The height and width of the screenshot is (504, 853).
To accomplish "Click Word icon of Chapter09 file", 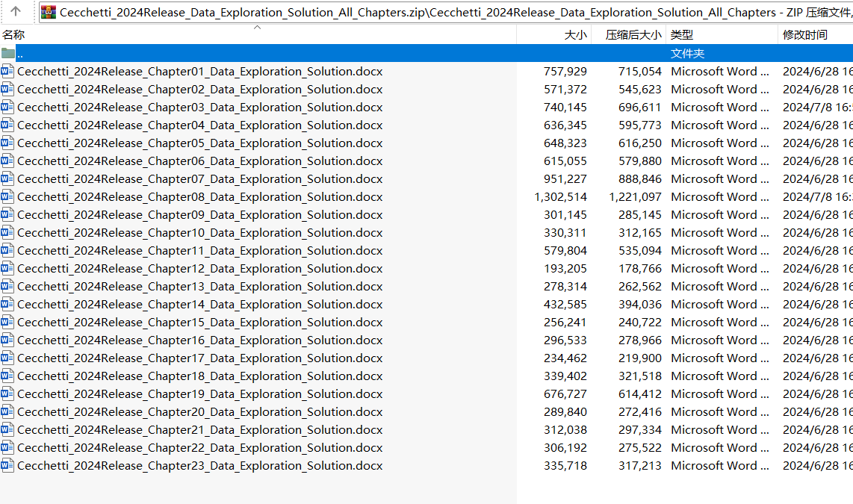I will (7, 215).
